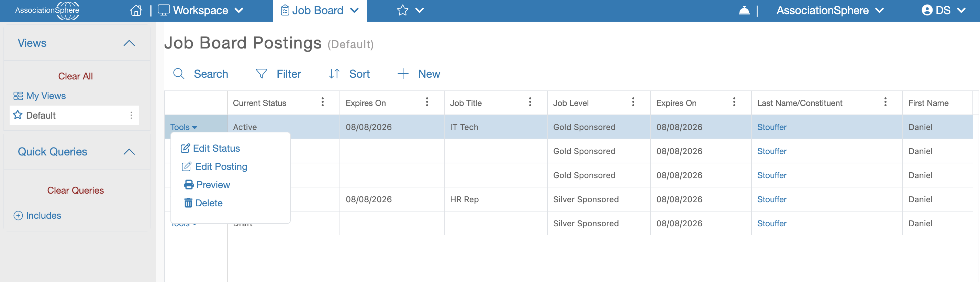Collapse the Views panel
This screenshot has width=980, height=282.
tap(129, 43)
